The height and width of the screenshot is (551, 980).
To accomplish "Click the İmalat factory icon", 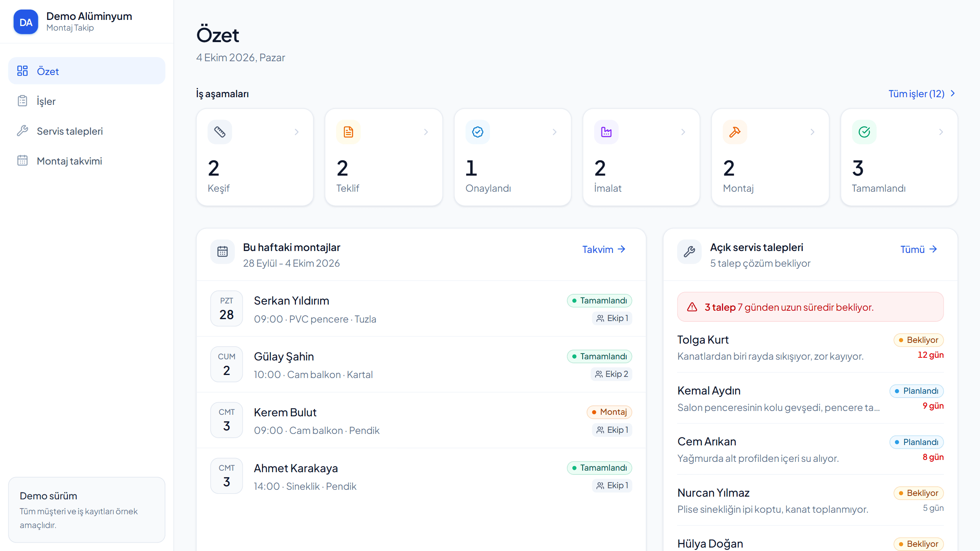I will click(x=606, y=132).
